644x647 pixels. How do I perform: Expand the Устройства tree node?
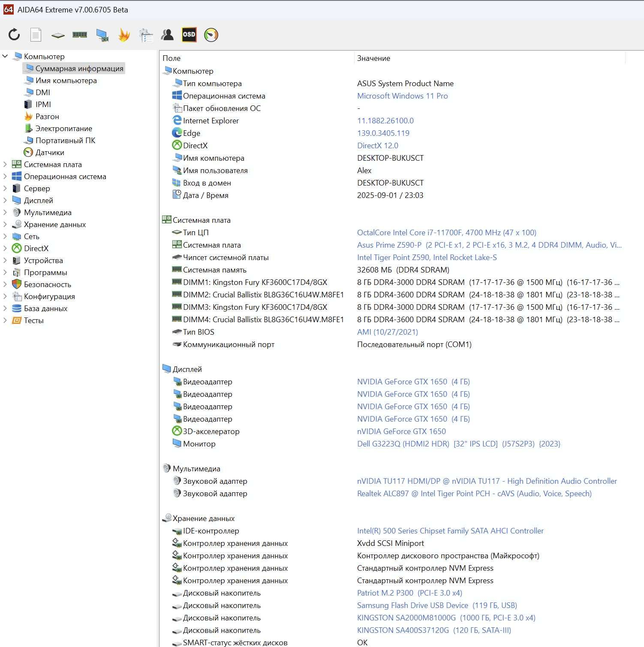pyautogui.click(x=5, y=260)
